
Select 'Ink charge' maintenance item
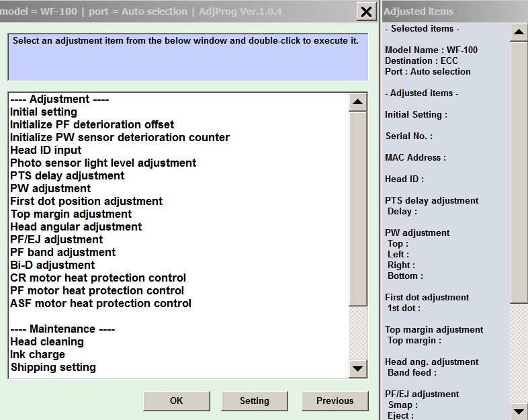tap(38, 355)
